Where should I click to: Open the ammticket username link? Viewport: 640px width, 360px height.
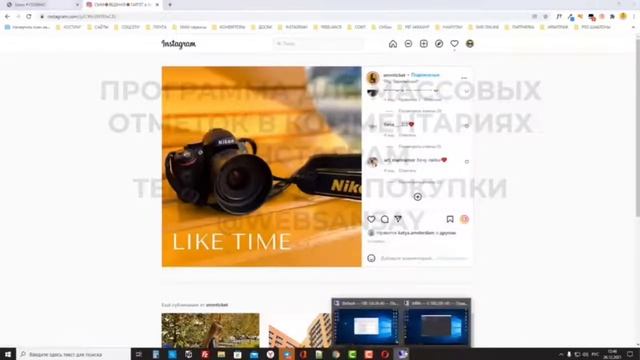394,75
